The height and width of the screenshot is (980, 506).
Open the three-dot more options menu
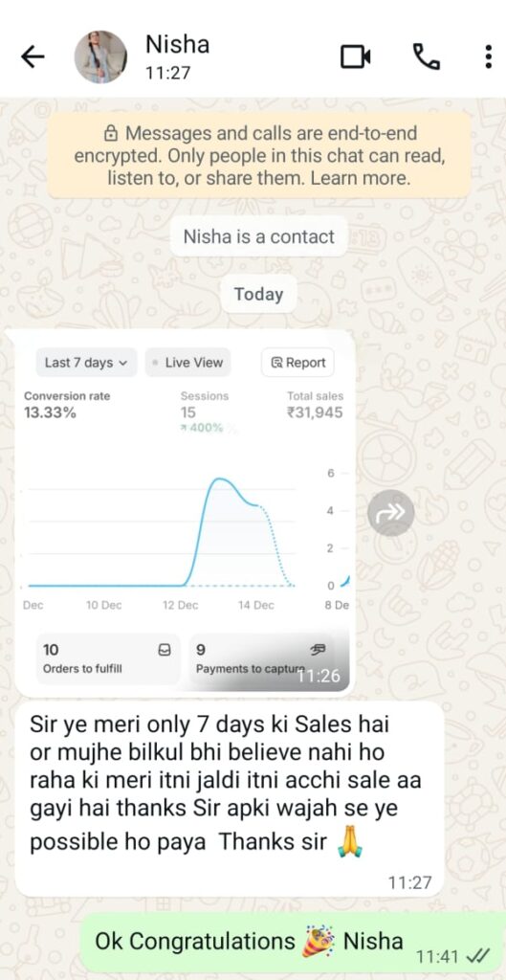click(x=489, y=56)
